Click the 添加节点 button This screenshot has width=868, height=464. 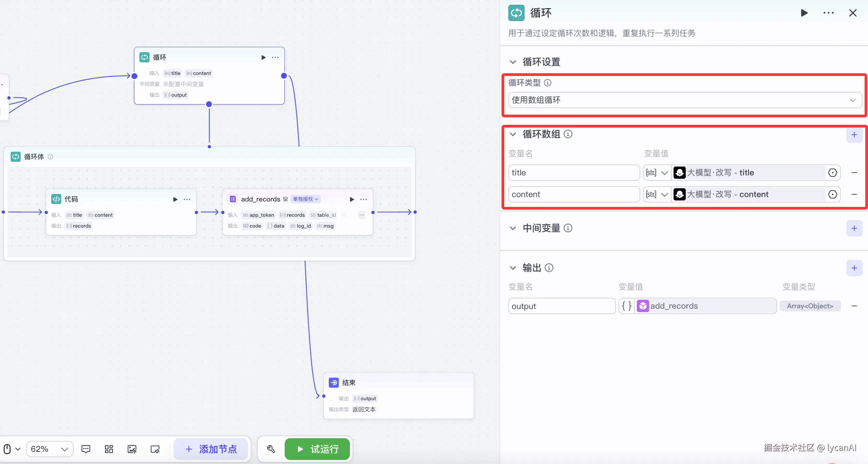pyautogui.click(x=211, y=449)
